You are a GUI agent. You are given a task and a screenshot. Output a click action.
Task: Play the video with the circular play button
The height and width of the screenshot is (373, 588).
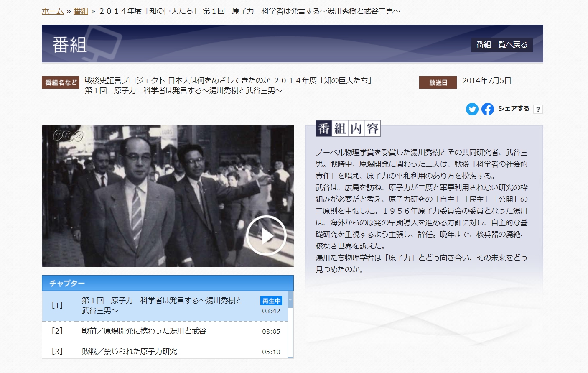point(266,236)
